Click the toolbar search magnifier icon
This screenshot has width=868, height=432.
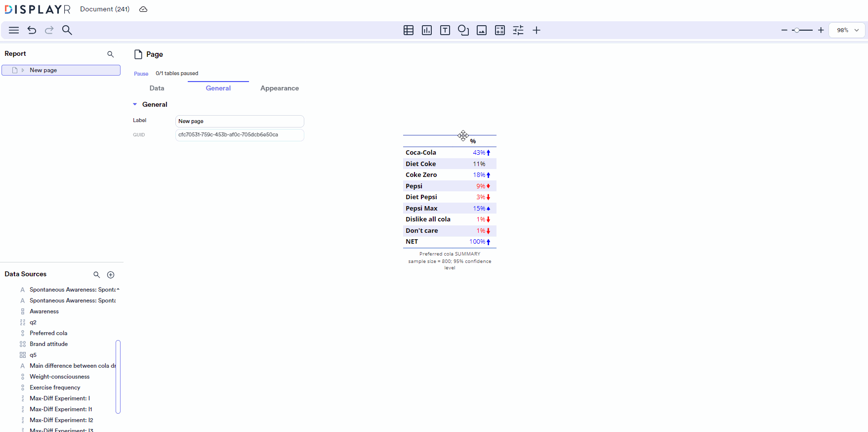tap(67, 30)
